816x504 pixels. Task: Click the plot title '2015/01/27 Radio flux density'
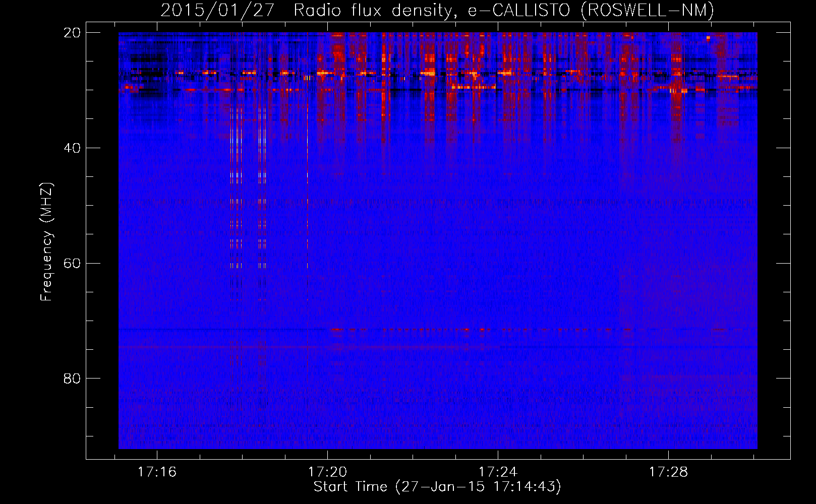pyautogui.click(x=437, y=10)
